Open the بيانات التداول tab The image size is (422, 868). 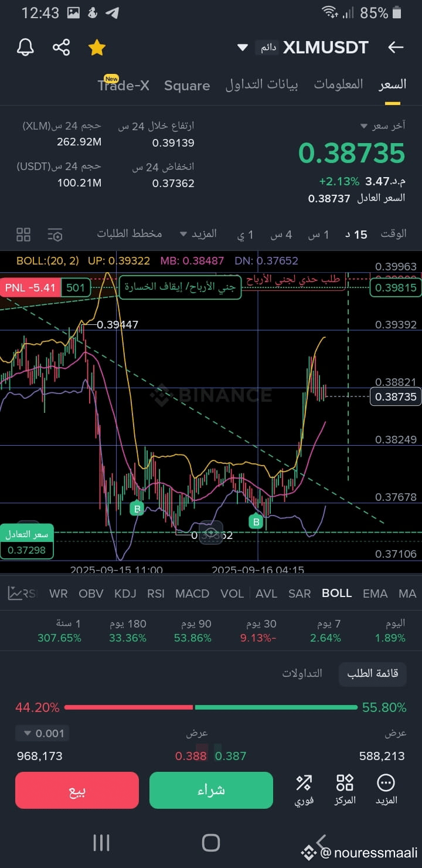261,85
